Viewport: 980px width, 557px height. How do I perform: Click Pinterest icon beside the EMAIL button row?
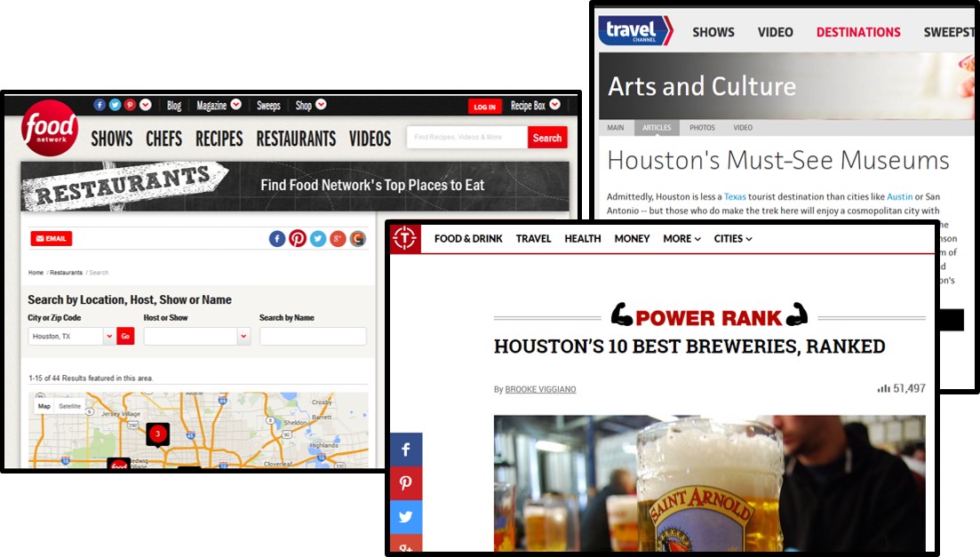(297, 238)
